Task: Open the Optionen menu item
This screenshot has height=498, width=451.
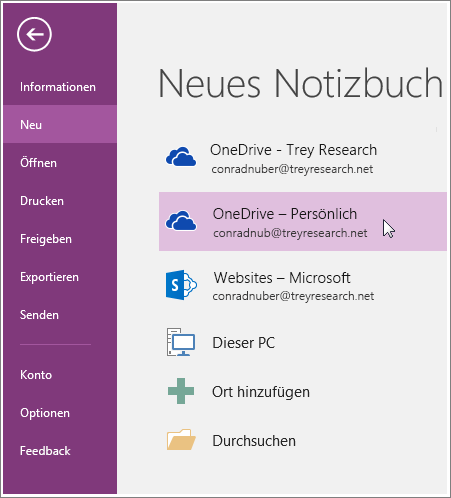Action: tap(60, 413)
